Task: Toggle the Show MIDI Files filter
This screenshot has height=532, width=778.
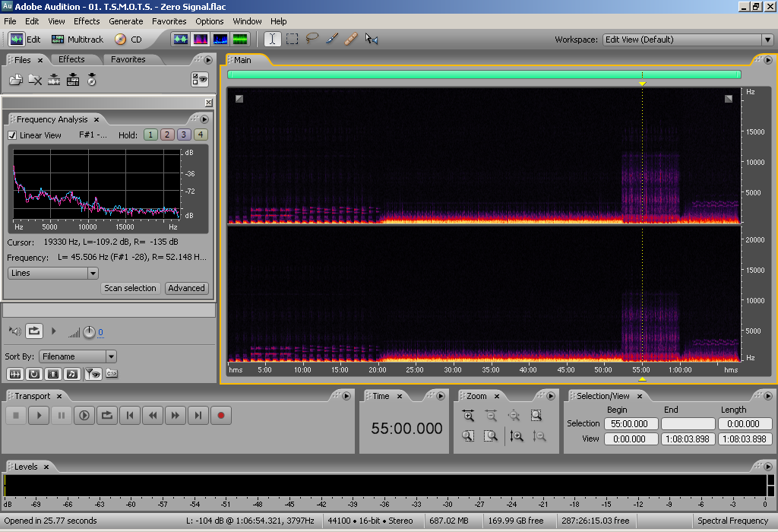Action: 72,374
